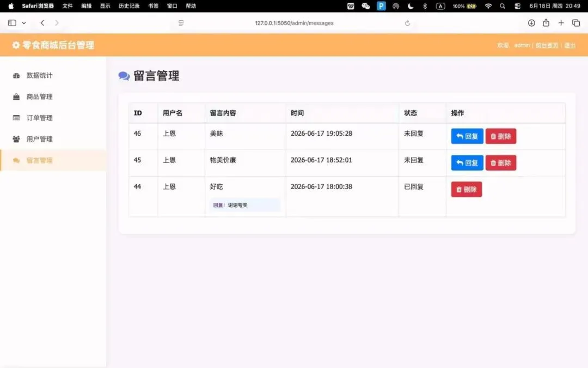Click the page reader icon in address bar
Screen dimensions: 588x368
tap(181, 23)
